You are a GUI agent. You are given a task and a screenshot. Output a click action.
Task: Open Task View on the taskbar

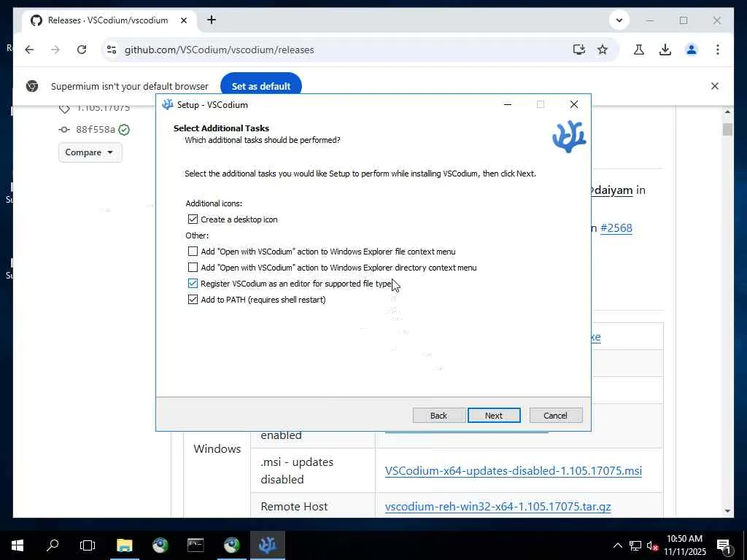88,545
